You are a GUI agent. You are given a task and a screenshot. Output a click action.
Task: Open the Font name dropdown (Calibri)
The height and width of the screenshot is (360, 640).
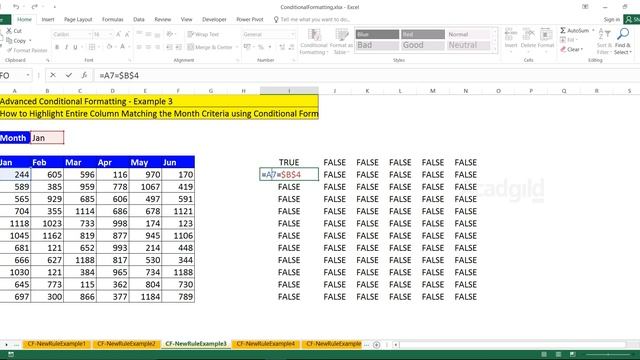click(89, 34)
